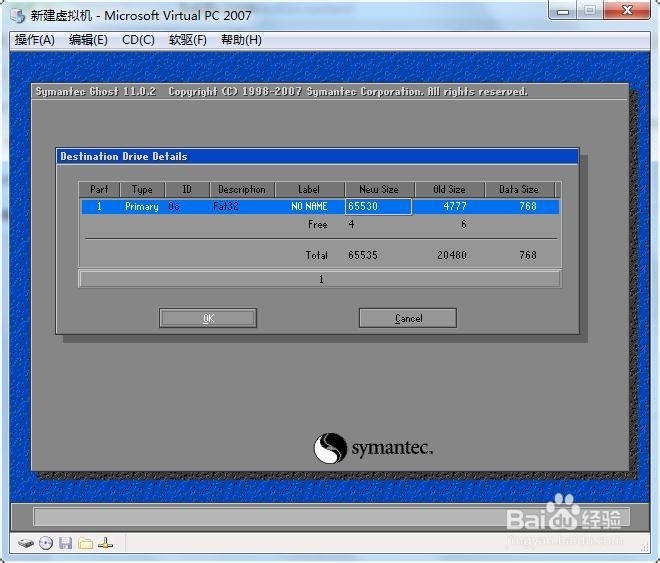Click the floppy disk status icon
The image size is (660, 563).
coord(65,543)
